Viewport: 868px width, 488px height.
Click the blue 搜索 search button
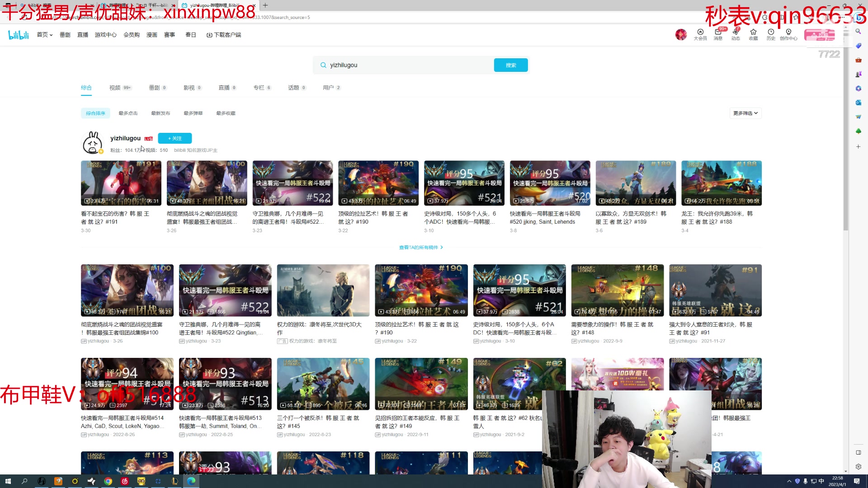tap(511, 65)
